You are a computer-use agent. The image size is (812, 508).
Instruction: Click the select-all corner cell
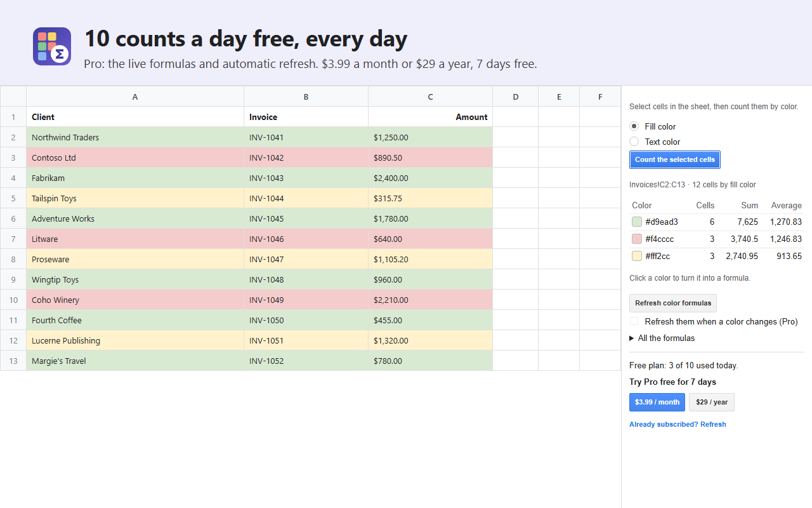pos(13,97)
